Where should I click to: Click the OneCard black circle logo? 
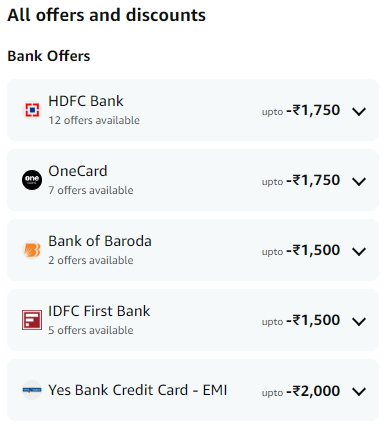click(x=32, y=180)
